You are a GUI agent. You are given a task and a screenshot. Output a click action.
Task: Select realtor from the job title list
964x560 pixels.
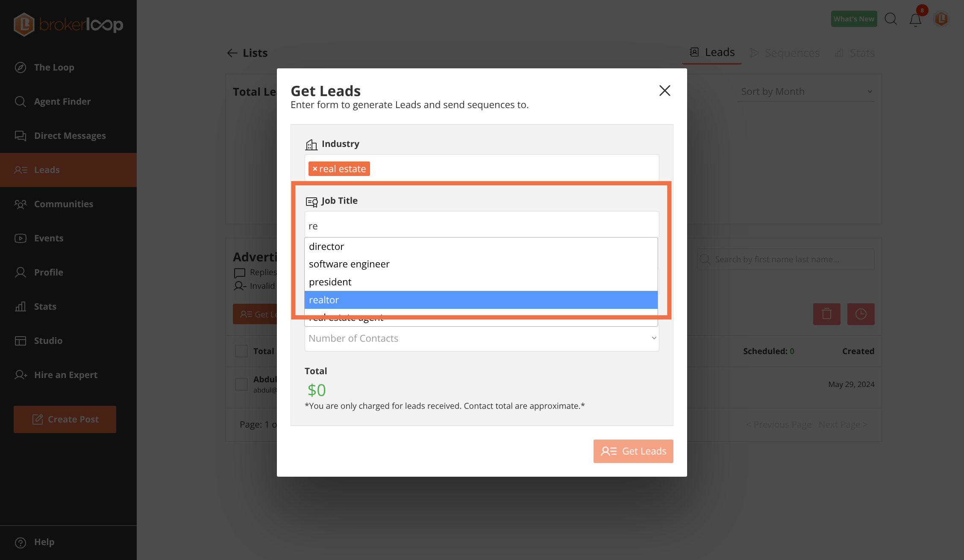tap(481, 300)
